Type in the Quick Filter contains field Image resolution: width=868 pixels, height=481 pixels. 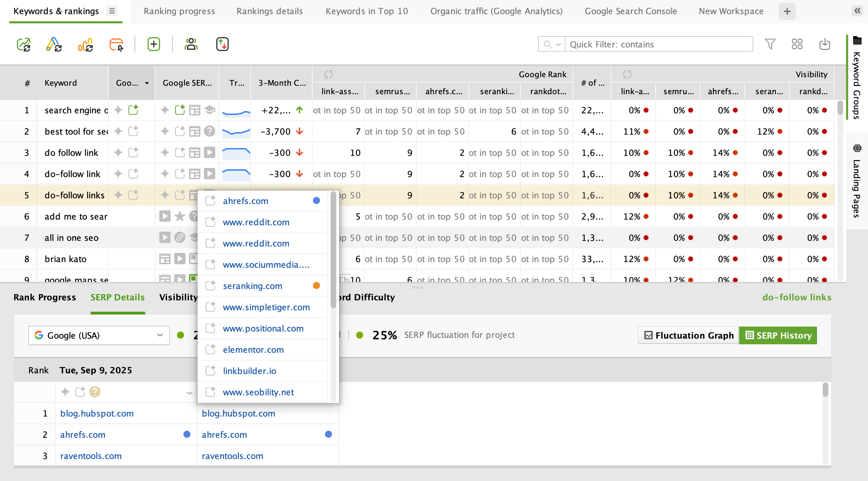click(x=658, y=44)
